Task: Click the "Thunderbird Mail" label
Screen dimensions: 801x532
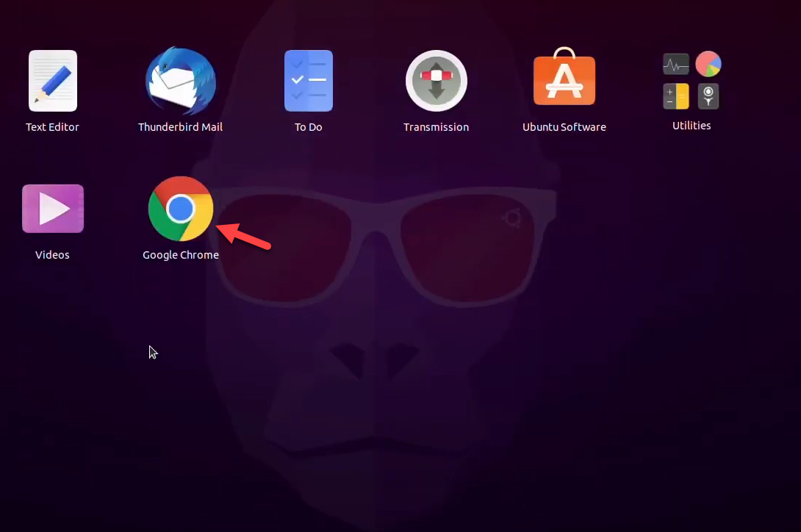Action: [x=180, y=127]
